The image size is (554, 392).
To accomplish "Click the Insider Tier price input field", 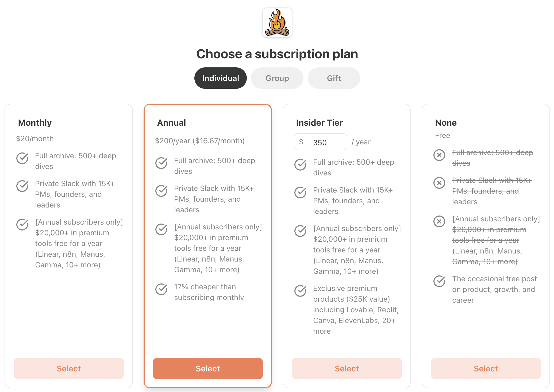I will pyautogui.click(x=327, y=142).
